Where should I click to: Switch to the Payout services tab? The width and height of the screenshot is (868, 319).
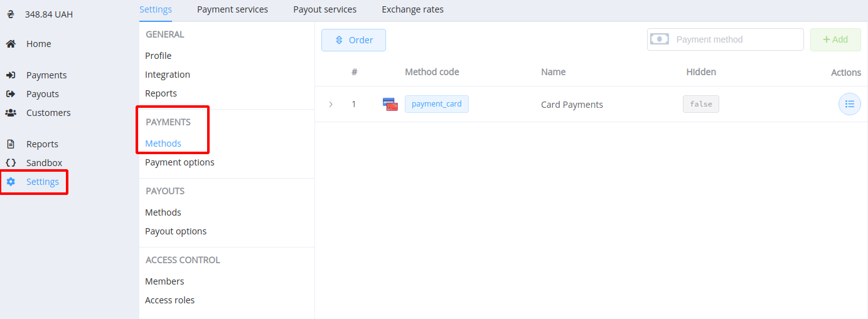pos(324,9)
